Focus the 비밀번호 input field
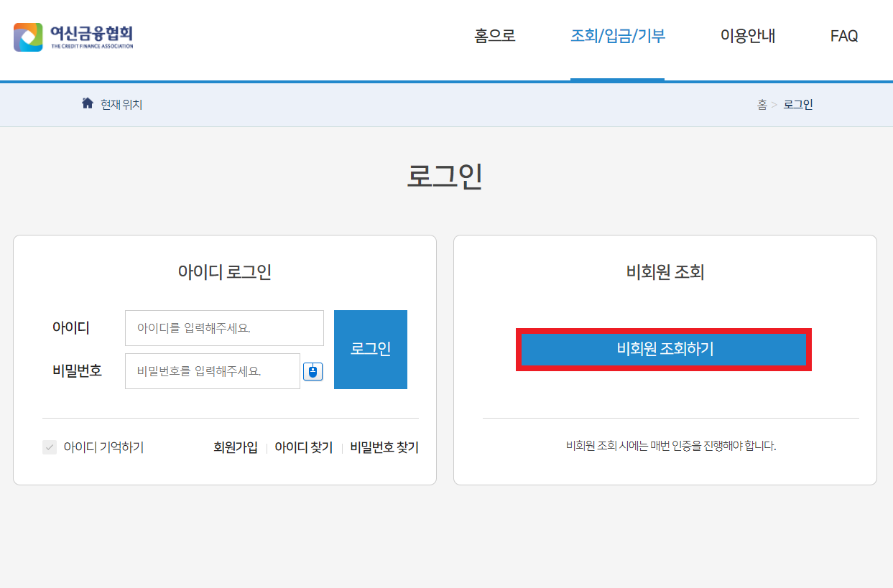This screenshot has height=588, width=893. 213,371
